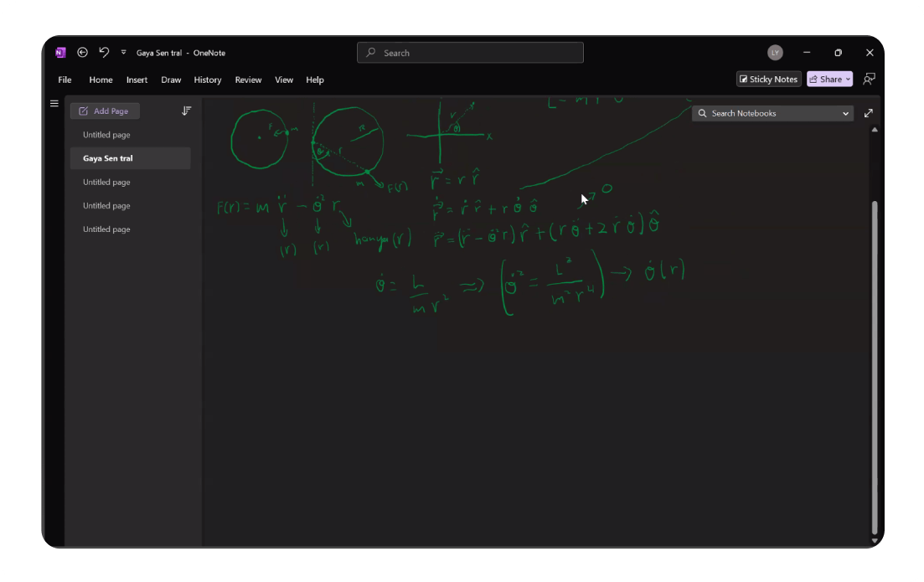
Task: Expand canvas with the full-screen diagonal arrows icon
Action: coord(868,112)
